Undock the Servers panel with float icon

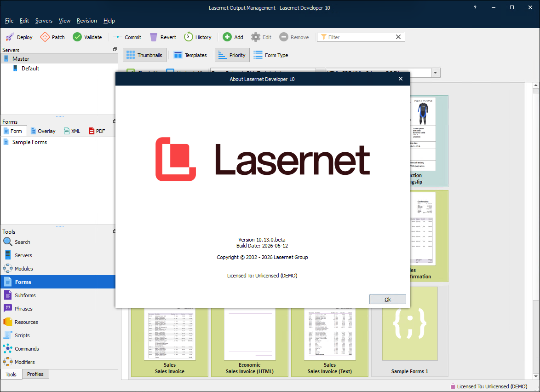click(115, 50)
